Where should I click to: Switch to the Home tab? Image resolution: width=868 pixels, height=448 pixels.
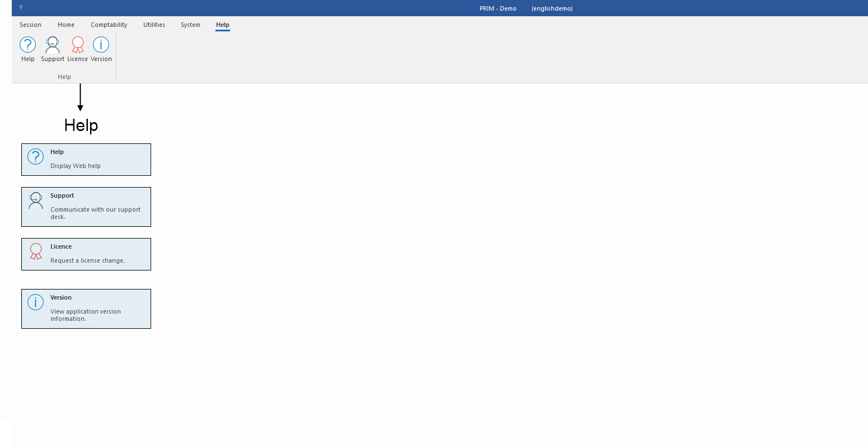[66, 25]
